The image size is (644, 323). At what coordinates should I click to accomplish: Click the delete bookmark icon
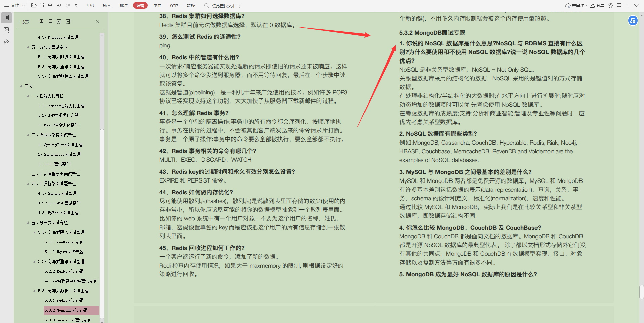click(68, 22)
